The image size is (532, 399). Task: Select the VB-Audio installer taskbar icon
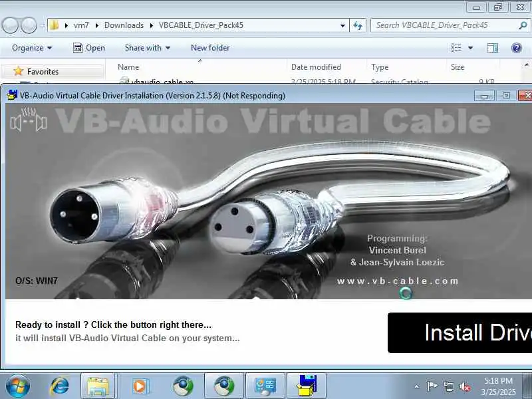(x=307, y=386)
